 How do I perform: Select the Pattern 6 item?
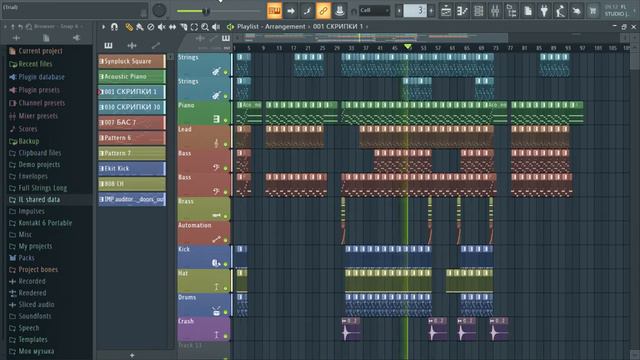(x=132, y=138)
